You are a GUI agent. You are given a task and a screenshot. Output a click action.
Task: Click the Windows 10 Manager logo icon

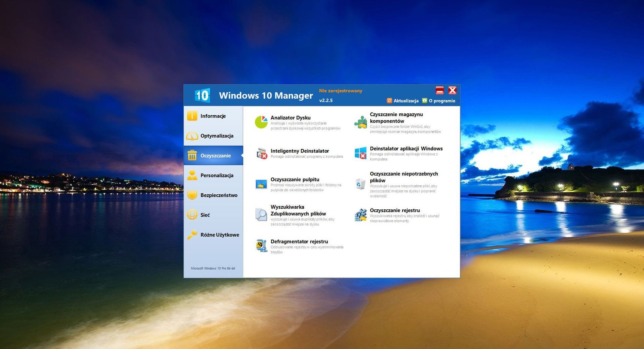point(202,95)
